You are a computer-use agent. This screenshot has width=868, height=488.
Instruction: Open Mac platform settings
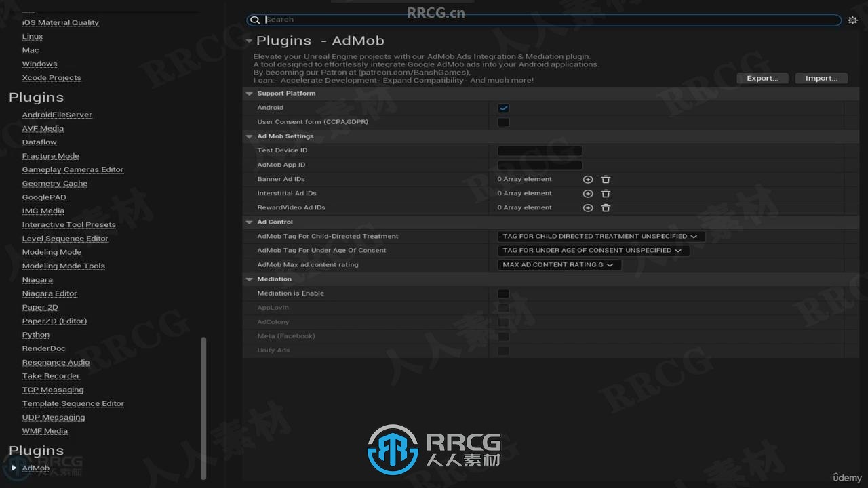(x=31, y=50)
